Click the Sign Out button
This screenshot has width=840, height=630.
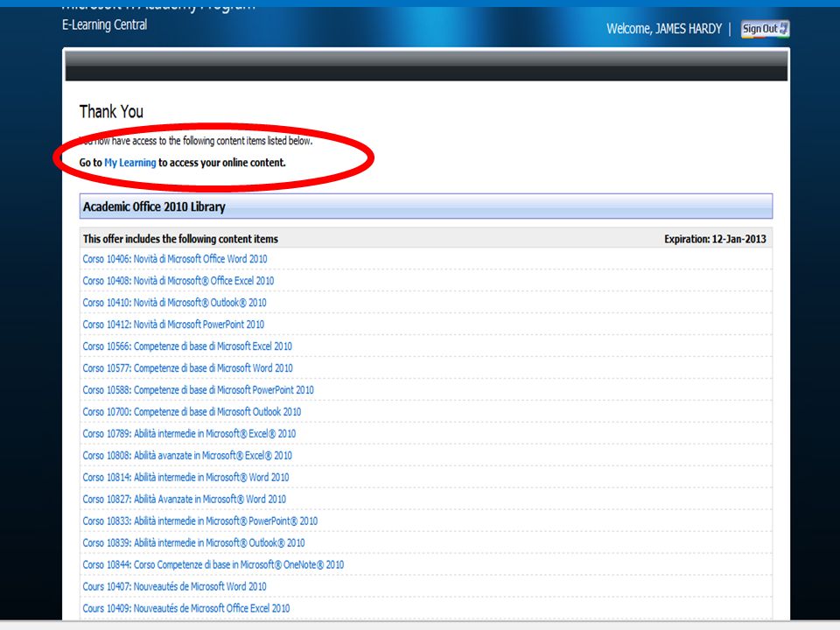click(765, 29)
